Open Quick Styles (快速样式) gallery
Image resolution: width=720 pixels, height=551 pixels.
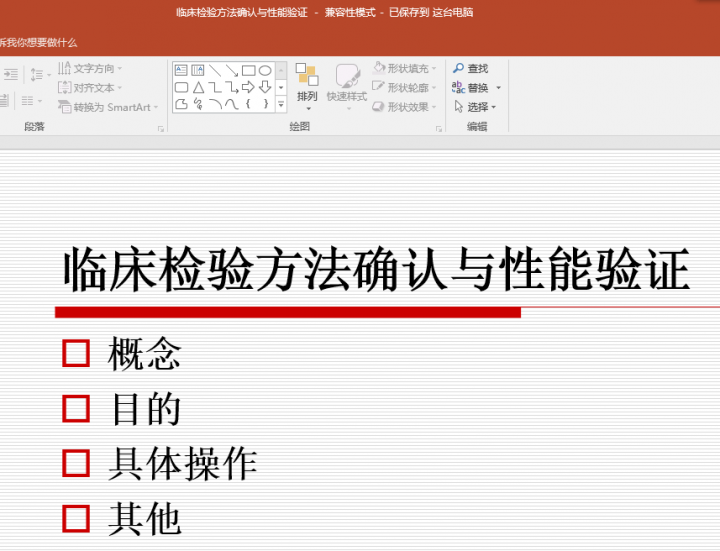click(347, 85)
